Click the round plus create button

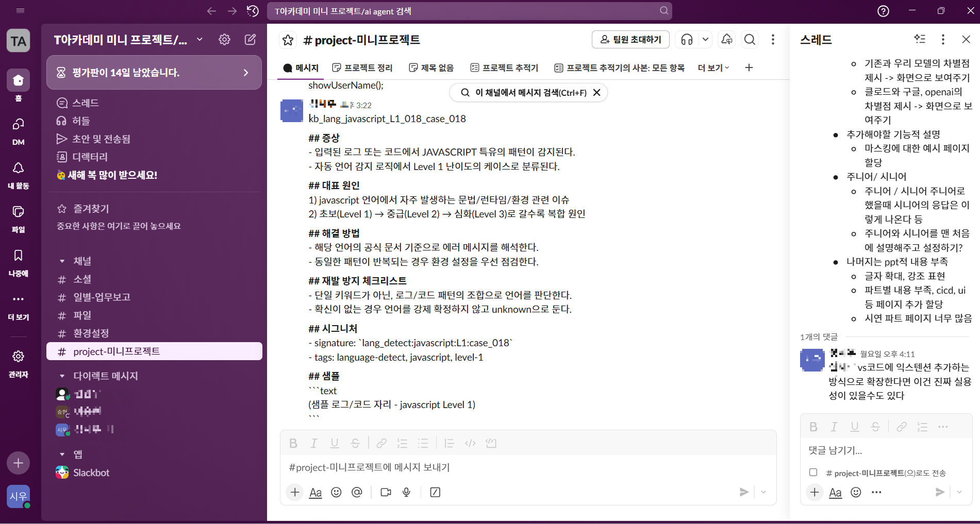(x=18, y=463)
